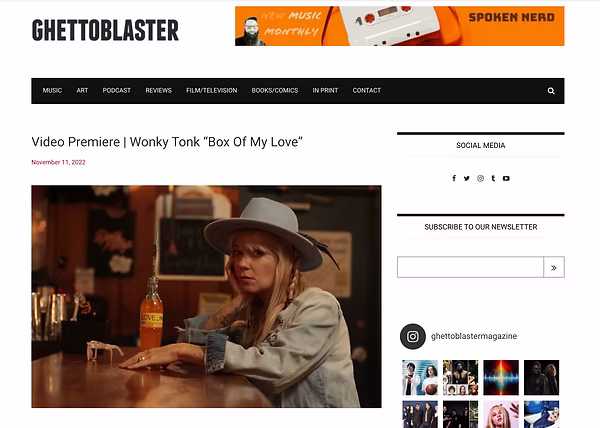
Task: Open the Spoken Nerd New Music Monthly banner
Action: pyautogui.click(x=399, y=26)
